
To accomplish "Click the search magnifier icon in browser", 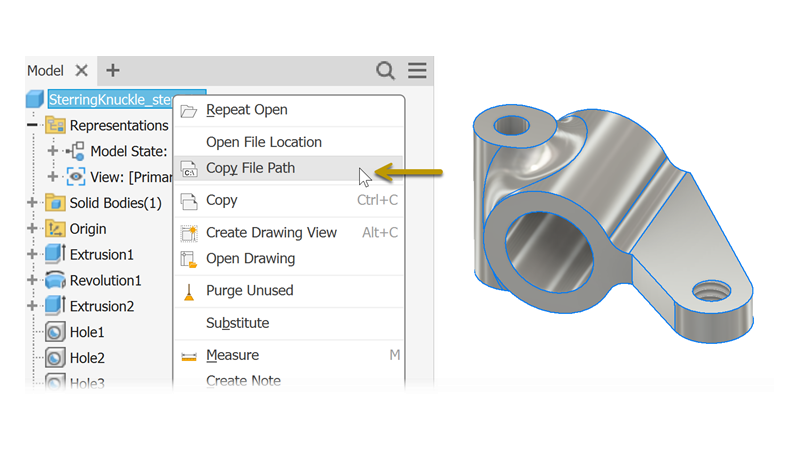I will 385,70.
